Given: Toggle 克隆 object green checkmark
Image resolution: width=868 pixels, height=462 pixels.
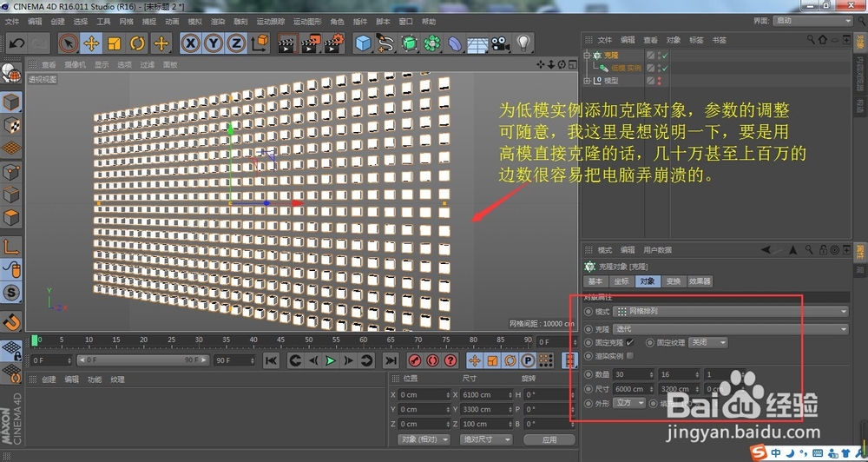Looking at the screenshot, I should tap(665, 56).
